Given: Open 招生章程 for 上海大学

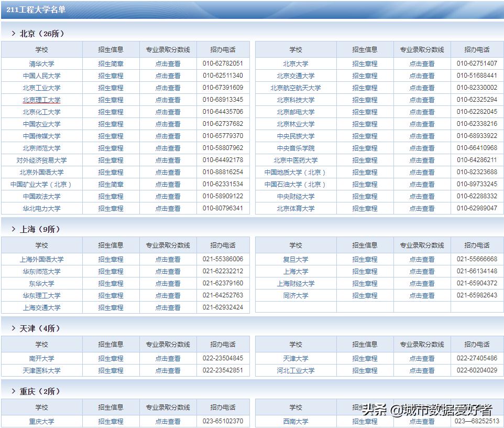Looking at the screenshot, I should (x=365, y=272).
